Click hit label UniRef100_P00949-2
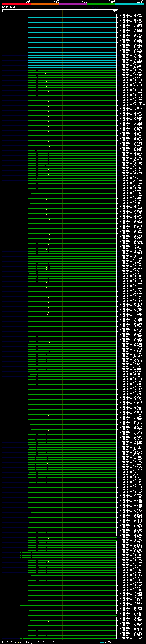Viewport: 146px width, 644px height. 132,243
